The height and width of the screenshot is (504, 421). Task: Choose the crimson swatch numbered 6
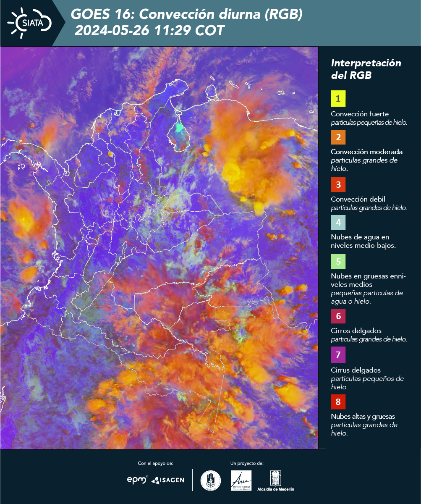pos(338,316)
